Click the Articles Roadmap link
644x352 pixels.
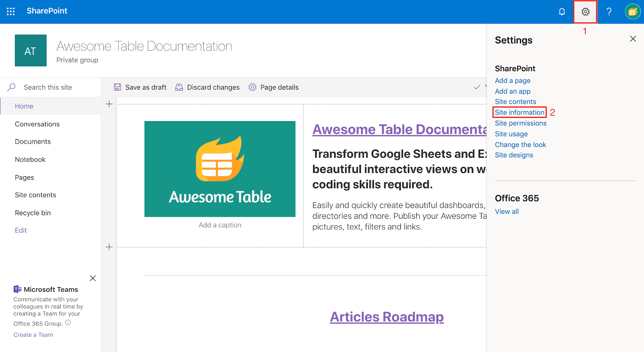pyautogui.click(x=387, y=317)
